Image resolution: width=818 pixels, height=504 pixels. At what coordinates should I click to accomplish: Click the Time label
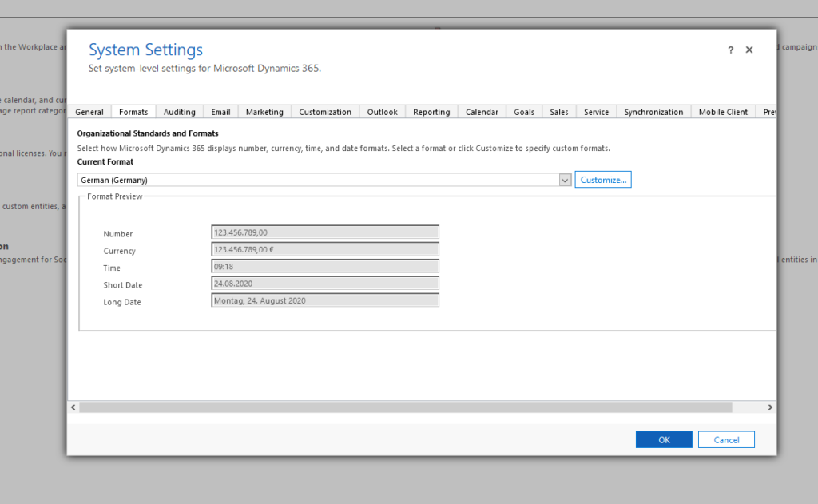[112, 268]
